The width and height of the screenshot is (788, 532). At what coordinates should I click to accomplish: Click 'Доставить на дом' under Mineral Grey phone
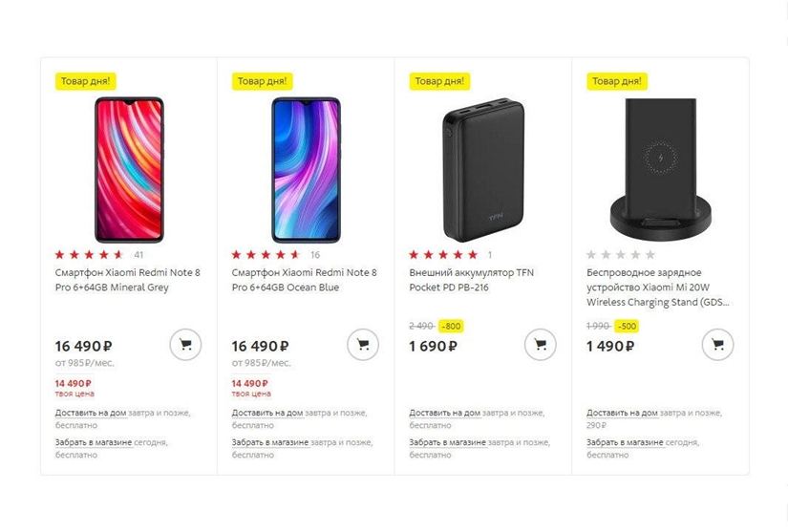(x=91, y=414)
